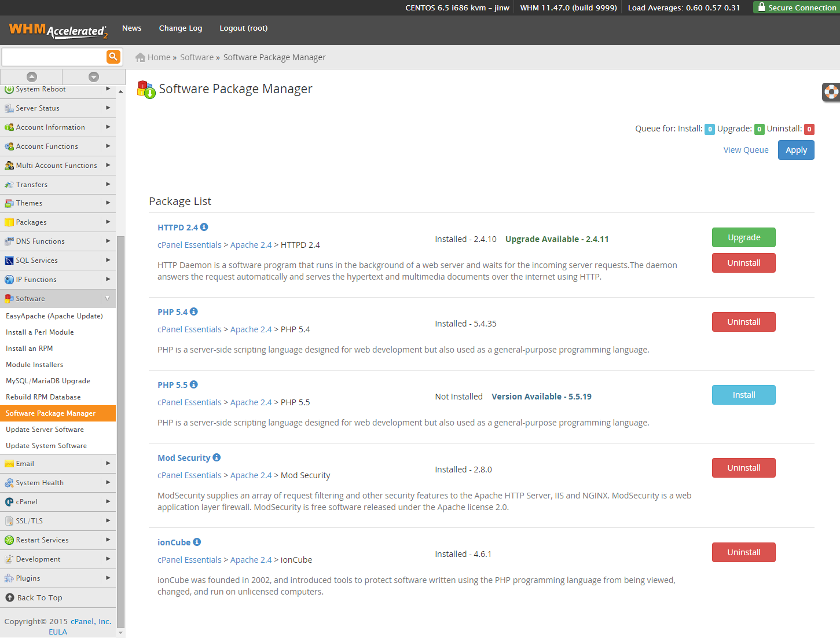
Task: Select Update System Software
Action: click(x=46, y=446)
